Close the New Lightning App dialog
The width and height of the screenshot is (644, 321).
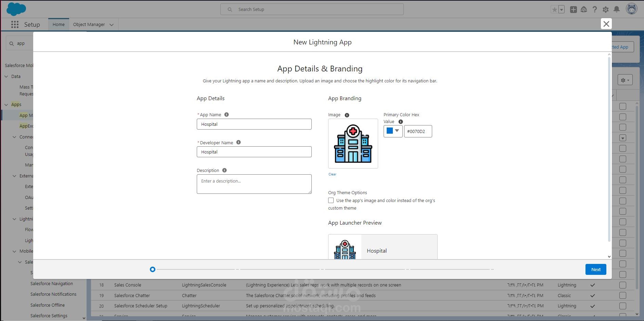[x=606, y=24]
